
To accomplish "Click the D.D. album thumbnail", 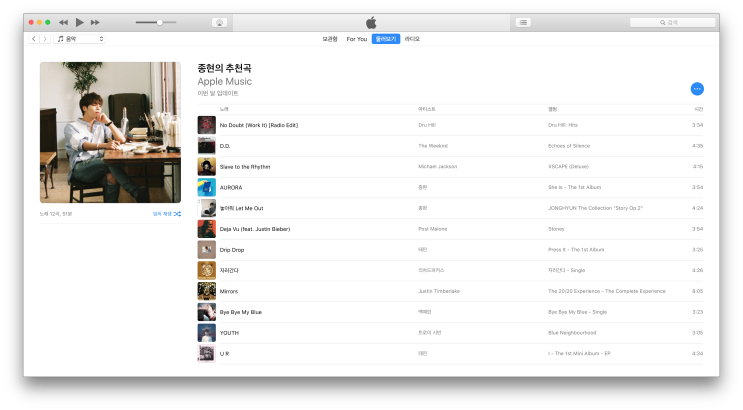I will [x=207, y=146].
